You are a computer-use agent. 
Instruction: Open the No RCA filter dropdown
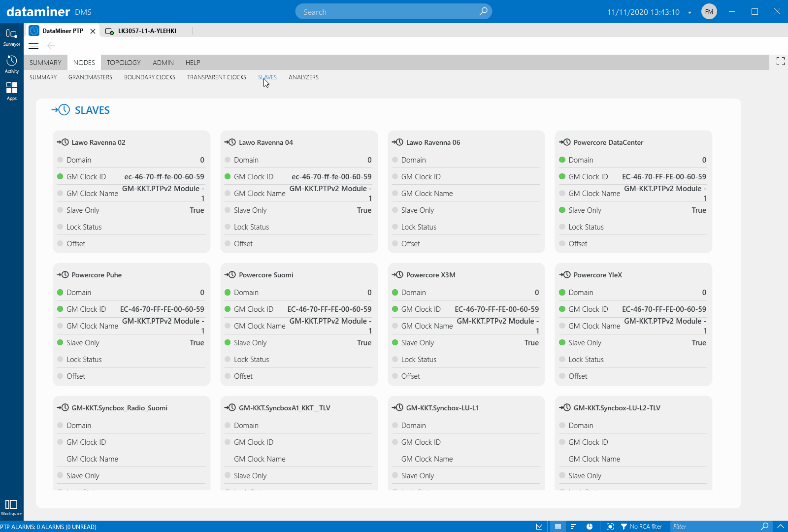[641, 527]
